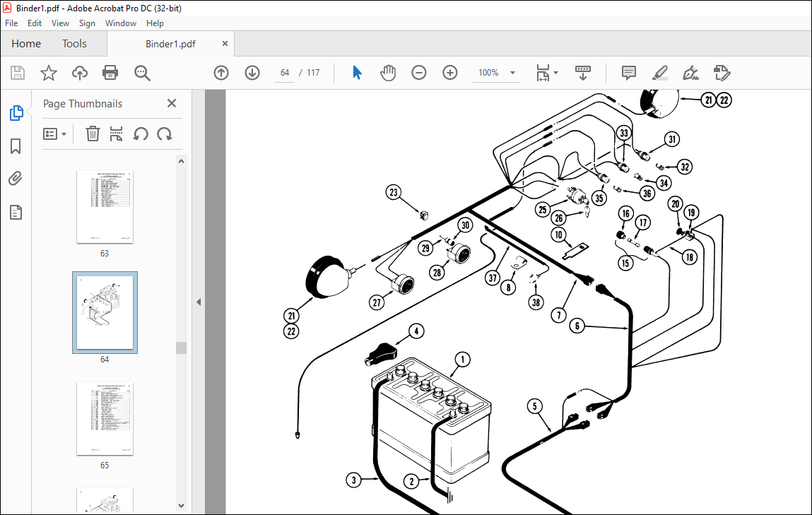Go to previous page arrow icon
Viewport: 812px width, 515px height.
pyautogui.click(x=221, y=73)
